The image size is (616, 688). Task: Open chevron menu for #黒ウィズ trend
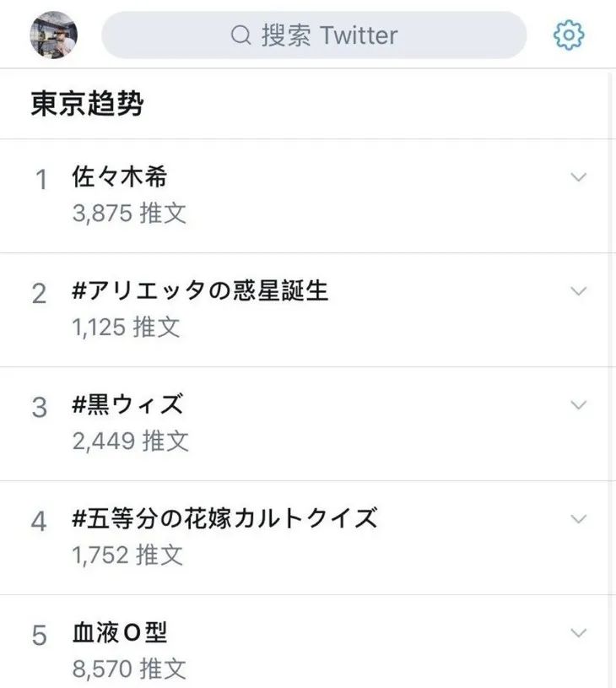[x=578, y=405]
